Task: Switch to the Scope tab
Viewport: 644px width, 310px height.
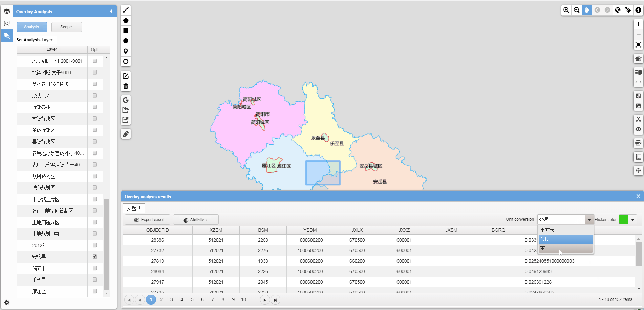Action: click(66, 27)
